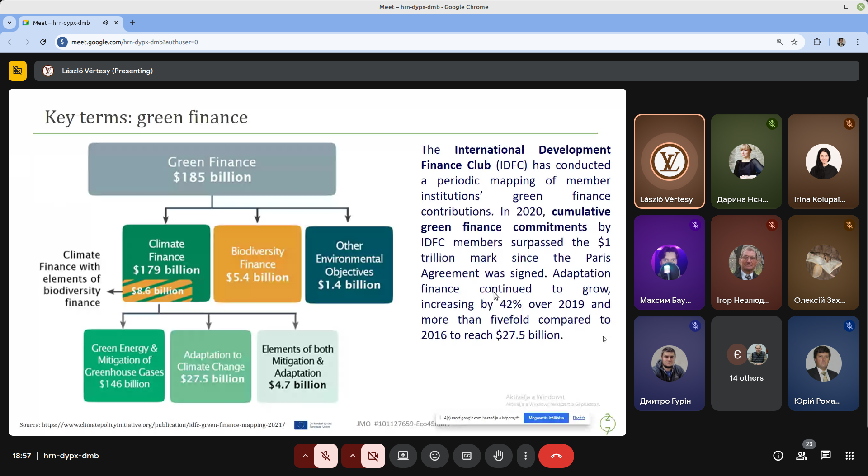Leave the call with red hangup button
868x476 pixels.
pos(556,456)
